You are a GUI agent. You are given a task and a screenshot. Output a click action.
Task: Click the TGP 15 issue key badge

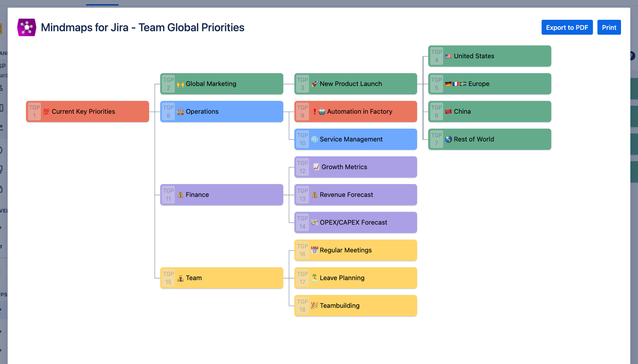coord(168,278)
